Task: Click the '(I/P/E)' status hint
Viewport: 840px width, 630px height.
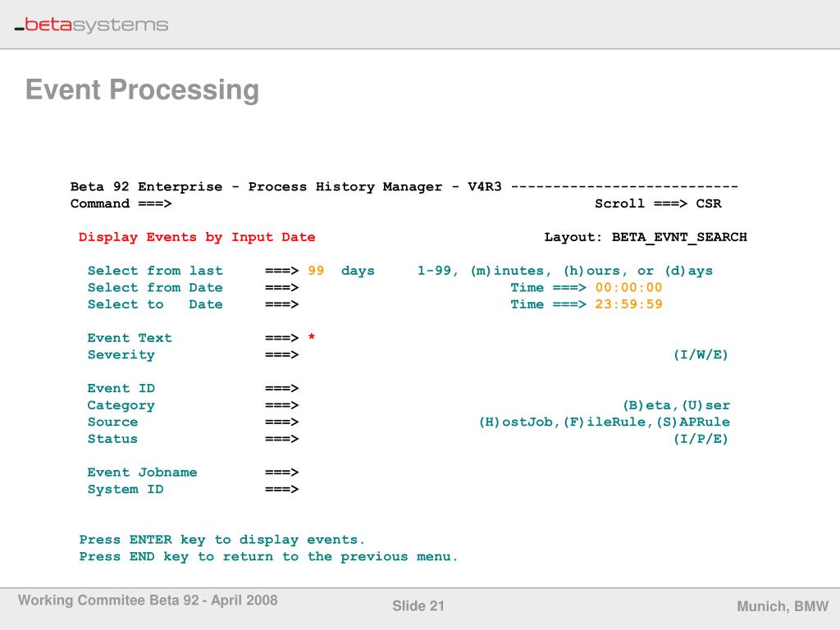Action: (x=701, y=439)
